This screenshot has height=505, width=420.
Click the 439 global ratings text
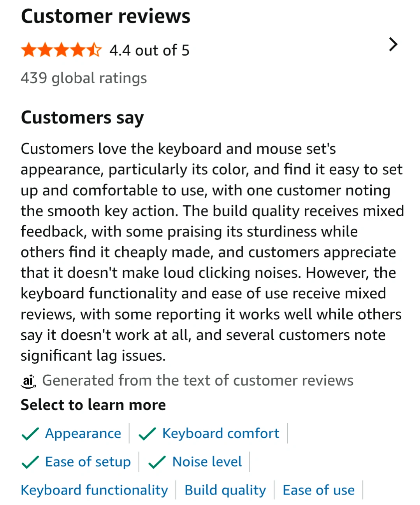pyautogui.click(x=84, y=78)
